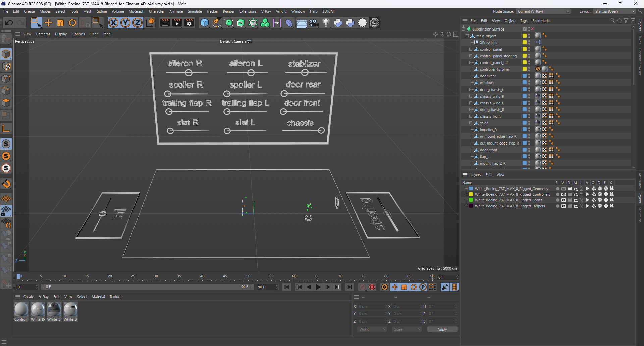The width and height of the screenshot is (644, 346).
Task: Open the viewport Cameras menu
Action: tap(43, 34)
